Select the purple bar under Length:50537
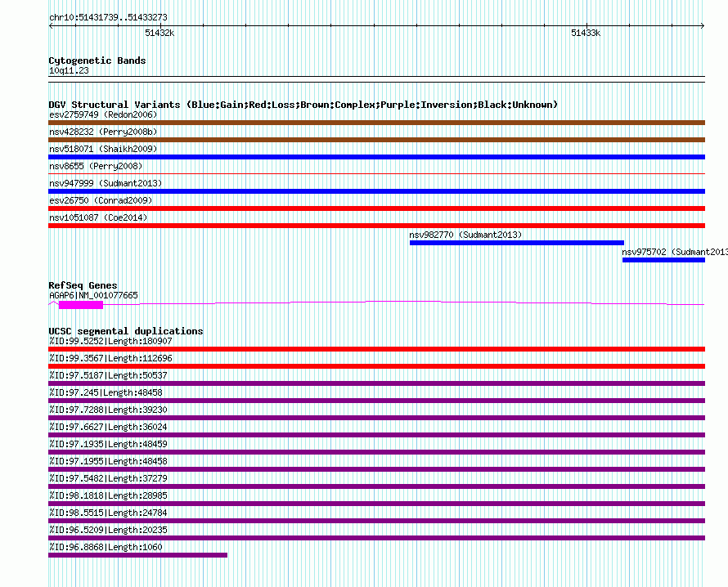 click(x=376, y=383)
